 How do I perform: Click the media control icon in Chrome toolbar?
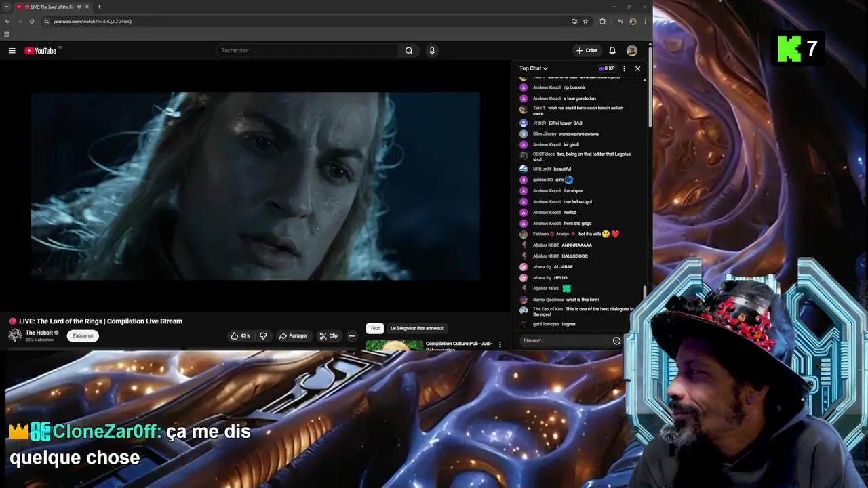point(620,21)
